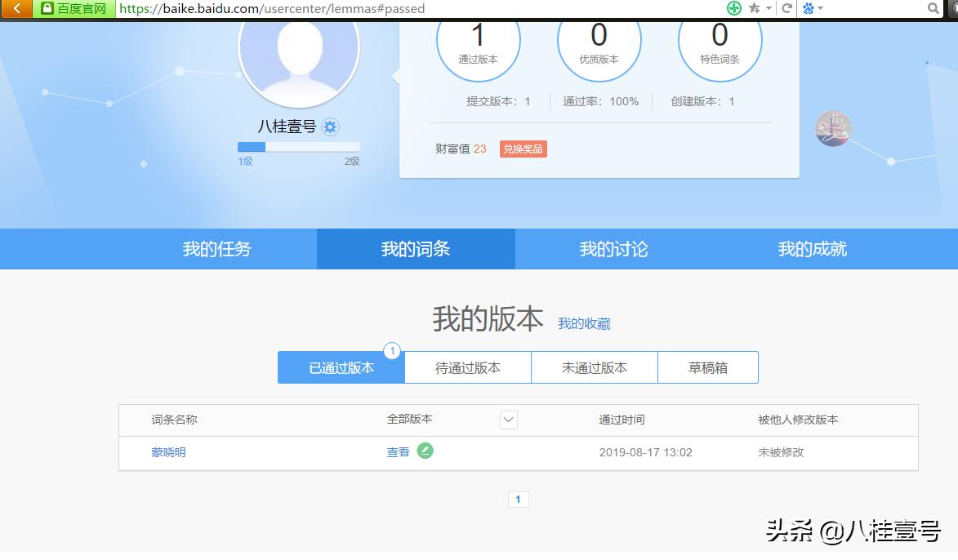Expand the 全部版本 dropdown arrow
This screenshot has width=958, height=560.
coord(508,420)
